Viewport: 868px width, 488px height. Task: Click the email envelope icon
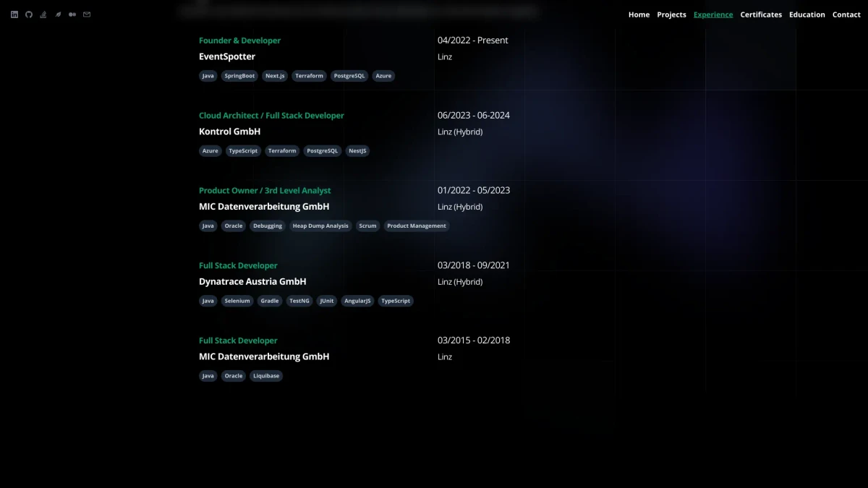87,14
